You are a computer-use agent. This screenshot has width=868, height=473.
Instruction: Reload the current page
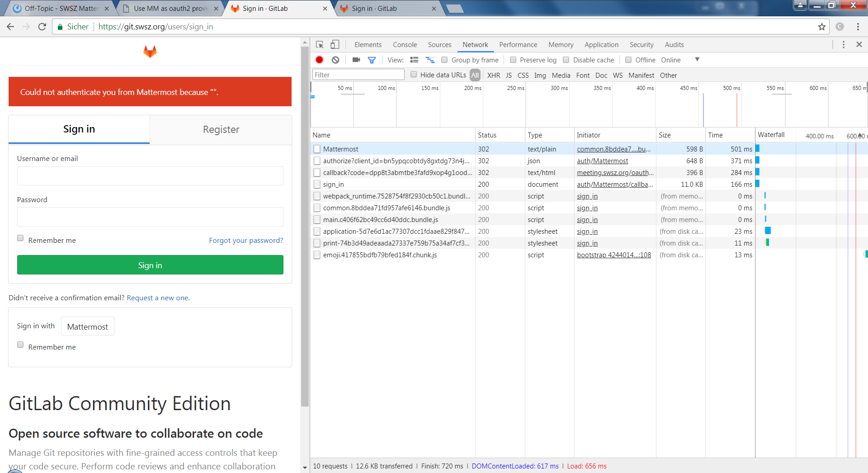coord(42,27)
